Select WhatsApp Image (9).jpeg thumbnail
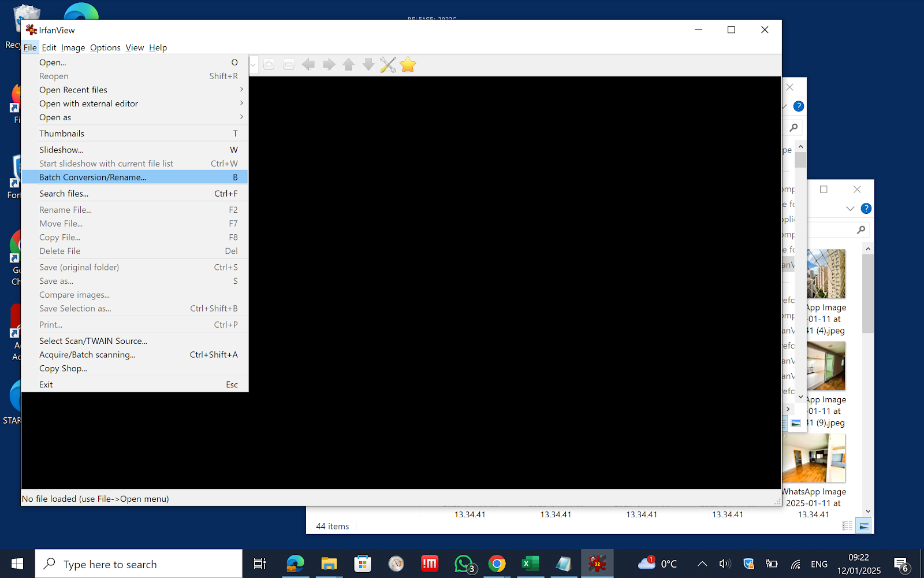The image size is (924, 578). coord(826,366)
